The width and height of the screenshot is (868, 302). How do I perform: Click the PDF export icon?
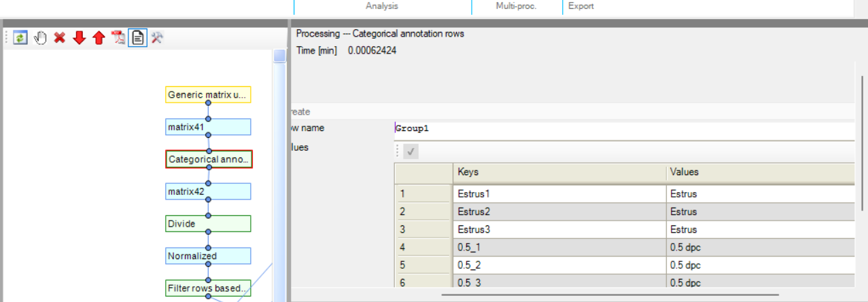pos(118,38)
